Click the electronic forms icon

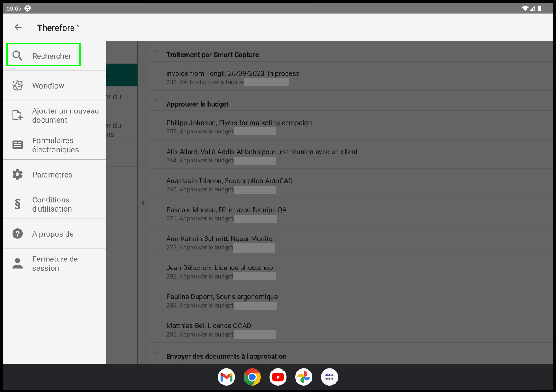tap(17, 145)
